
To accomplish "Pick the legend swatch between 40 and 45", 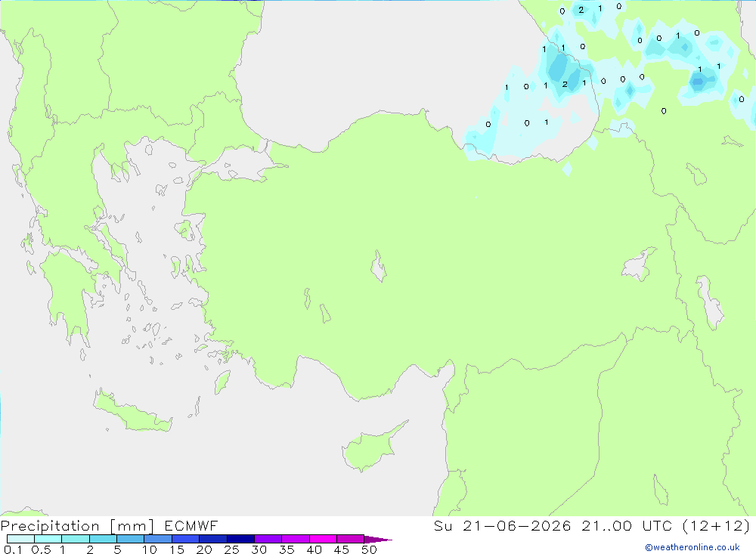I will pos(323,539).
